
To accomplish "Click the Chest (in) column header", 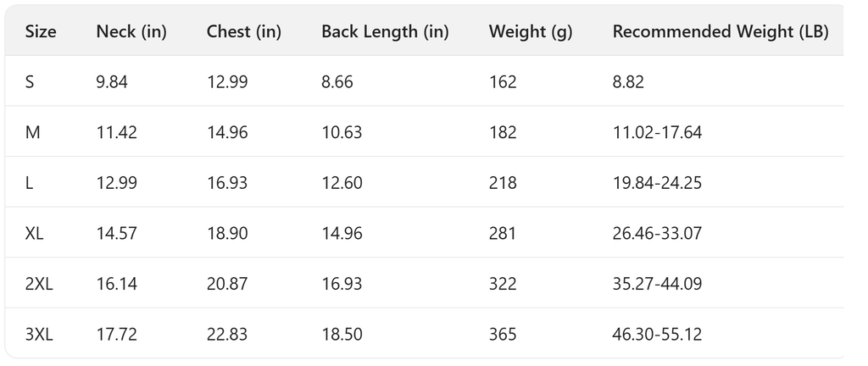I will point(244,32).
